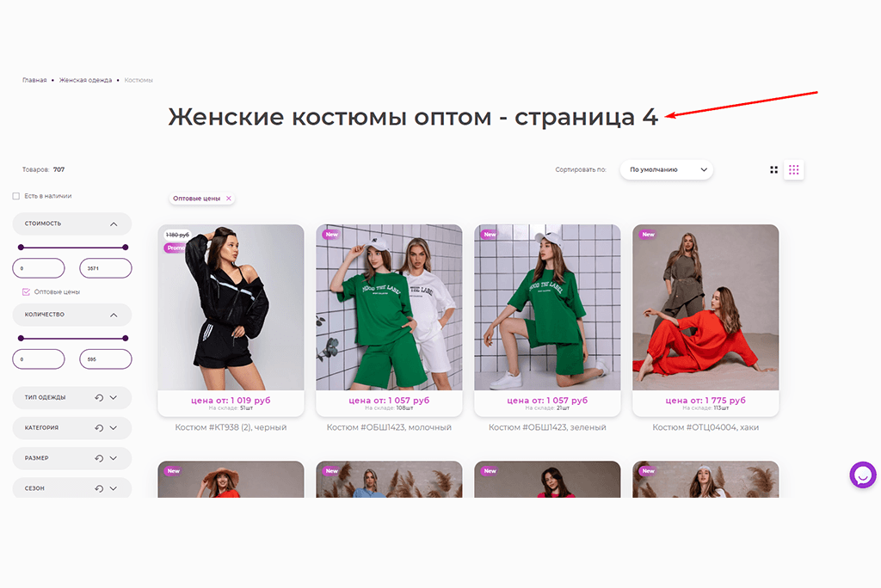Image resolution: width=881 pixels, height=588 pixels.
Task: Open the По умолчанию sort dropdown
Action: click(667, 169)
